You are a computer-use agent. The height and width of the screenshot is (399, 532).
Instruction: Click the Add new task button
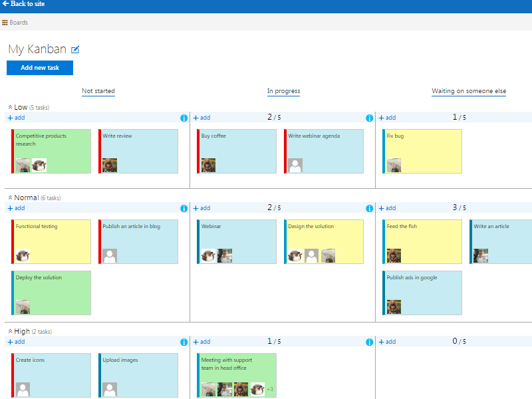click(40, 68)
